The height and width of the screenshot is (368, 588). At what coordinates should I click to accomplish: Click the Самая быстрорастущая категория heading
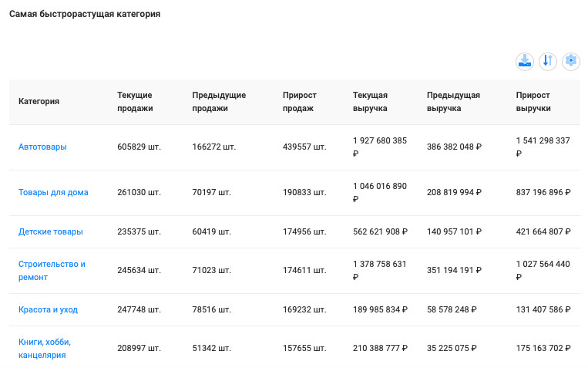(x=85, y=15)
